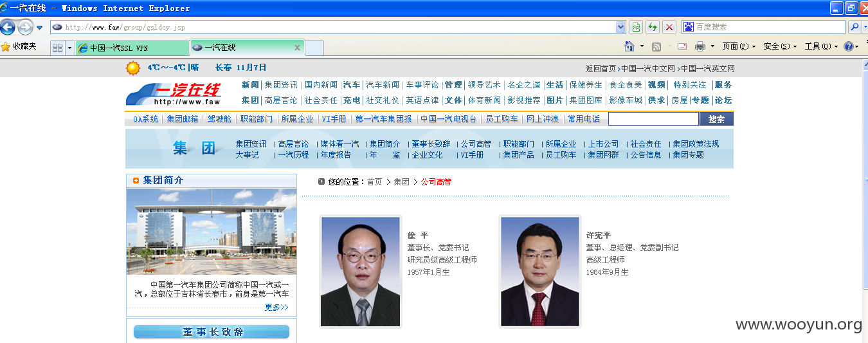Viewport: 868px width, 343px height.
Task: Open the 工具(O) menu
Action: (821, 46)
